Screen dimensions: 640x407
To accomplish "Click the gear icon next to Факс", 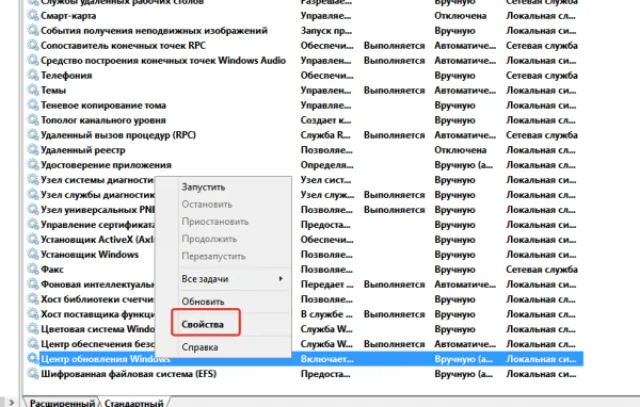I will [x=33, y=269].
